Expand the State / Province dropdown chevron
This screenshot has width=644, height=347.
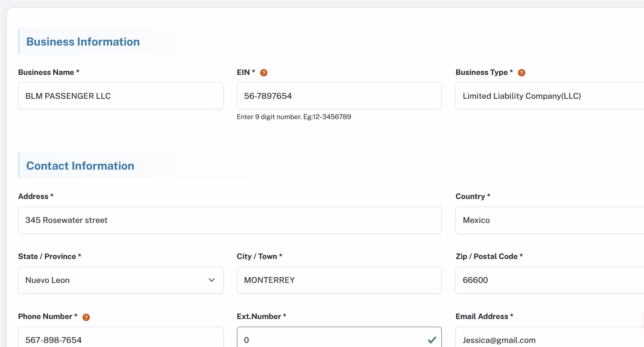pos(212,280)
